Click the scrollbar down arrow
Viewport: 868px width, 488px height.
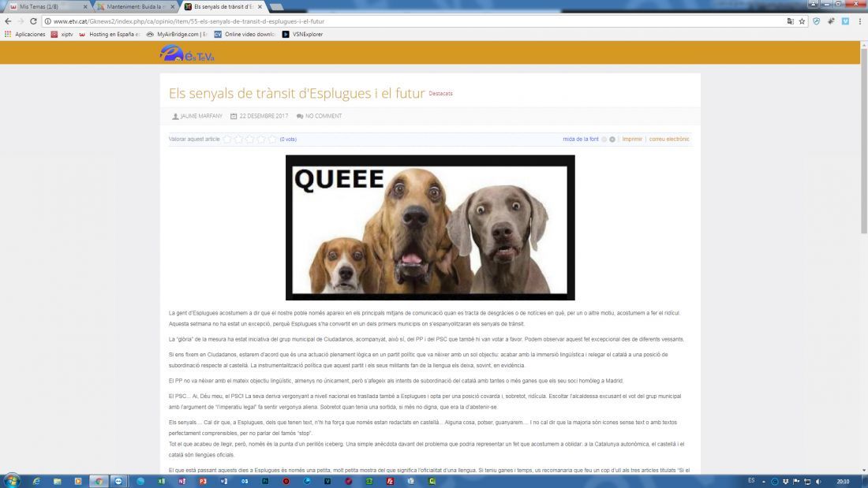click(864, 471)
